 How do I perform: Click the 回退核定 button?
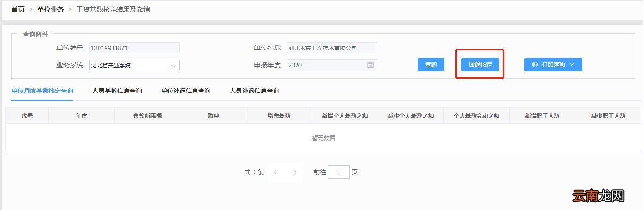(x=480, y=64)
